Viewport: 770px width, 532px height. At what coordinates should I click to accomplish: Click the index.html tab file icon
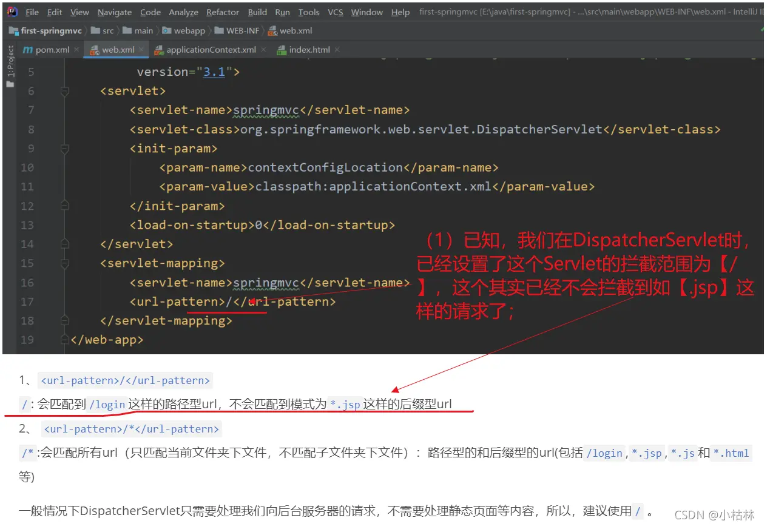tap(281, 50)
